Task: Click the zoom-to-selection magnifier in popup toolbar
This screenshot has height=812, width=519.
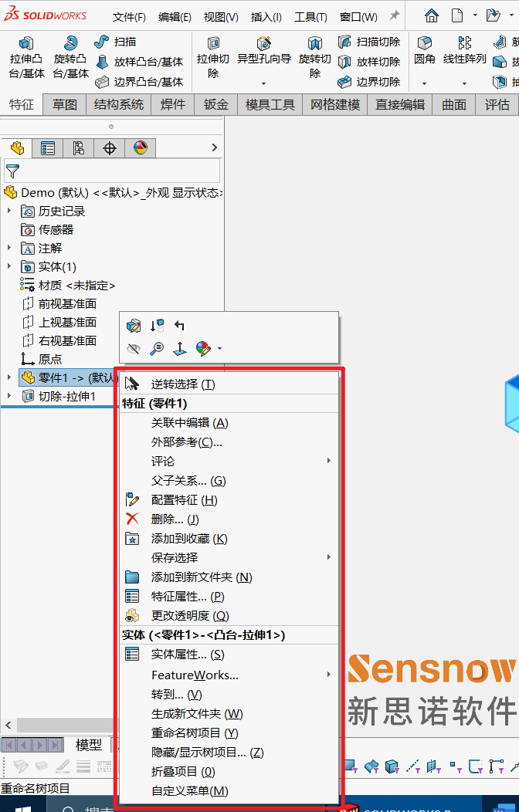Action: [x=157, y=348]
